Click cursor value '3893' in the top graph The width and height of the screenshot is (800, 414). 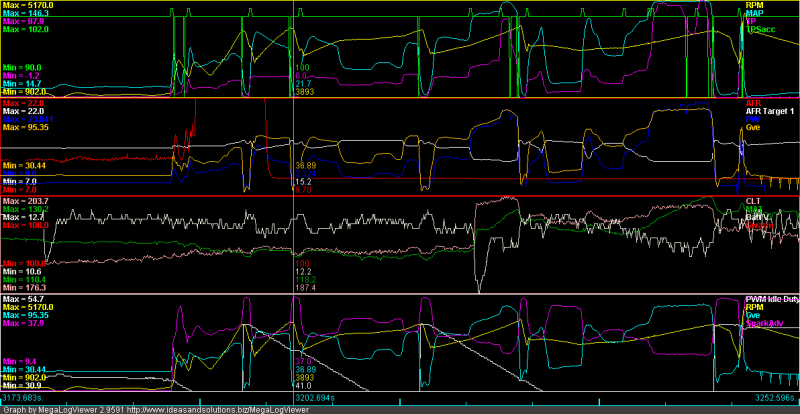[x=304, y=92]
